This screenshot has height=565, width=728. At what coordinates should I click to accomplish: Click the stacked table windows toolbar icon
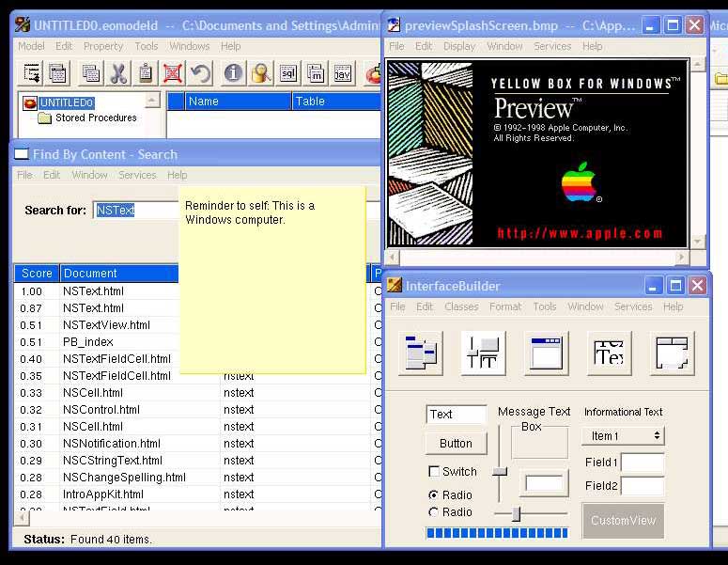[x=57, y=73]
